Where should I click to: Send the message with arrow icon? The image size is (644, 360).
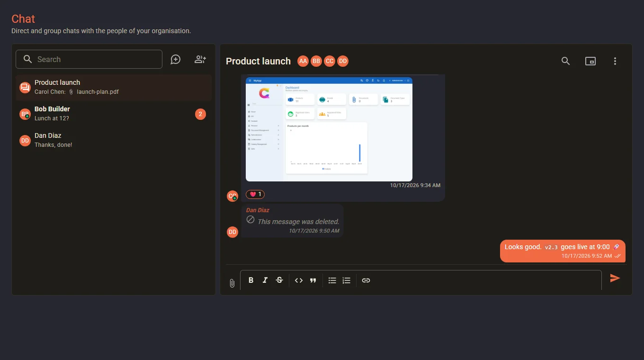[x=615, y=278]
